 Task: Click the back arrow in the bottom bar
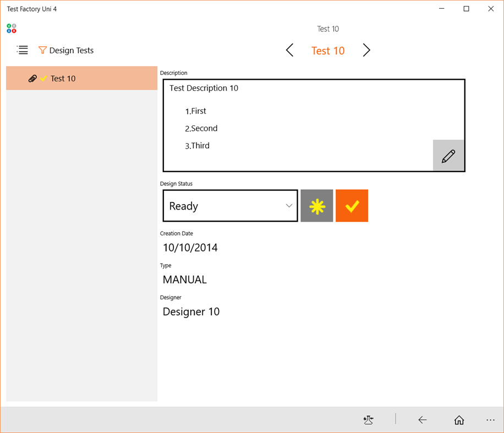(x=423, y=420)
